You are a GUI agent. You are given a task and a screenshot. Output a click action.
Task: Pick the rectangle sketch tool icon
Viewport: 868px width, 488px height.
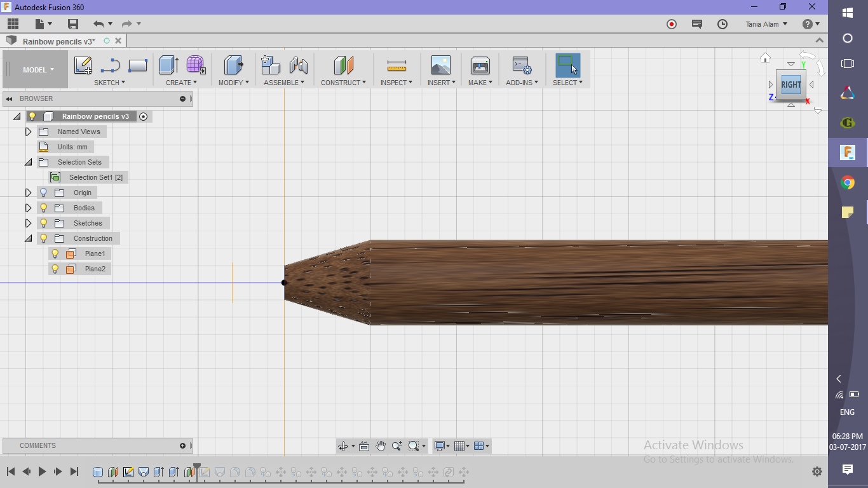tap(138, 65)
